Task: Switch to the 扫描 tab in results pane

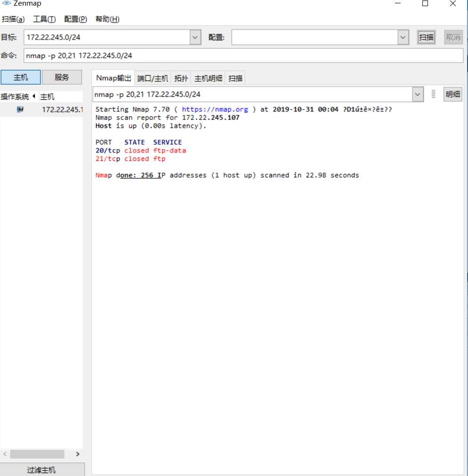Action: point(235,79)
